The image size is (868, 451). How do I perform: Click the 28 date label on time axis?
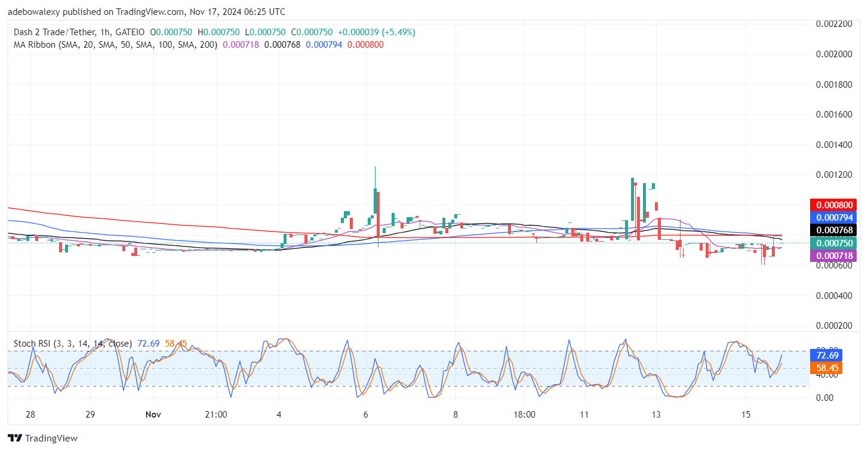[x=31, y=415]
